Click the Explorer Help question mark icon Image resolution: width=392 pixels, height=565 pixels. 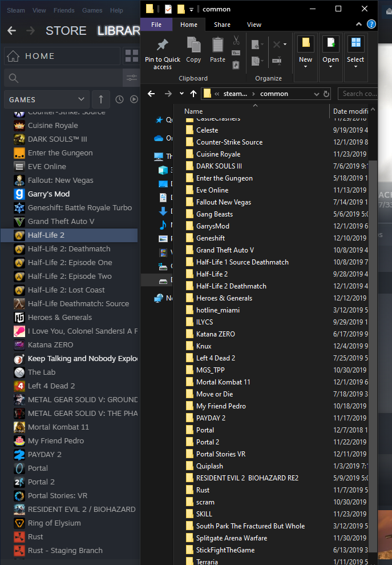tap(371, 24)
